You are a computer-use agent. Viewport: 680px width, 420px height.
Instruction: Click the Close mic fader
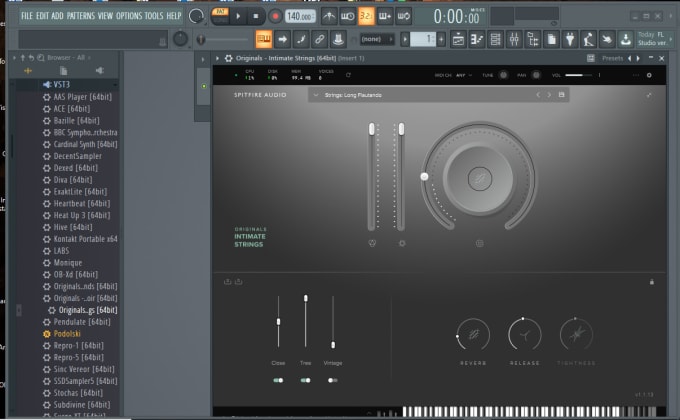(278, 322)
